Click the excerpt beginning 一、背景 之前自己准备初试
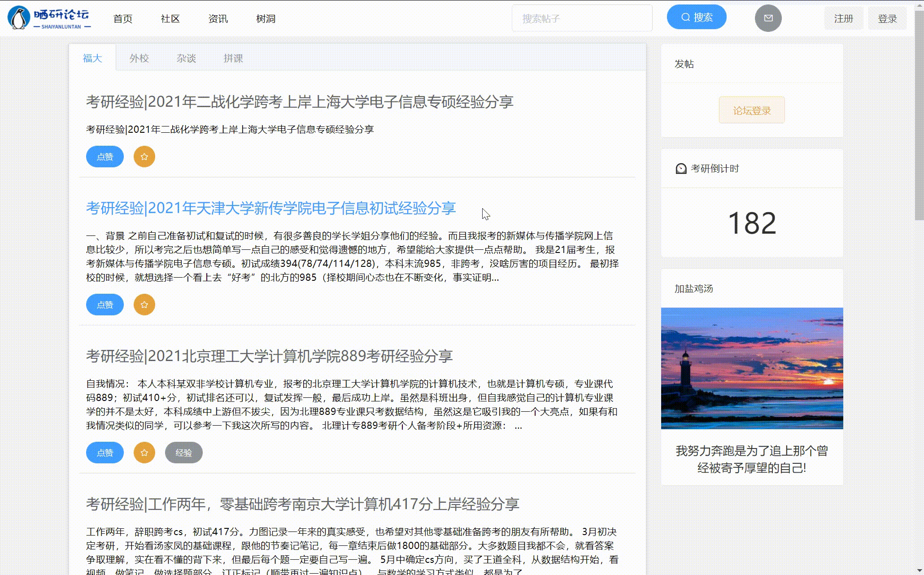The width and height of the screenshot is (924, 575). pyautogui.click(x=353, y=257)
